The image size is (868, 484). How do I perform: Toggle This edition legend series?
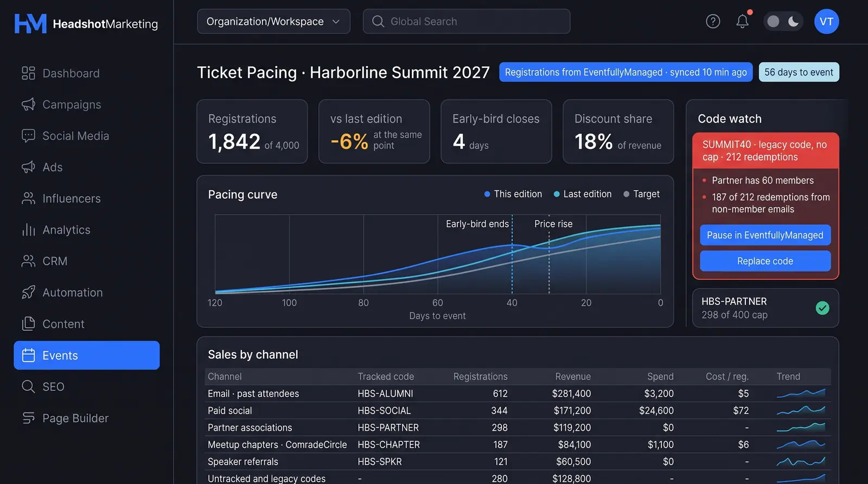tap(513, 194)
